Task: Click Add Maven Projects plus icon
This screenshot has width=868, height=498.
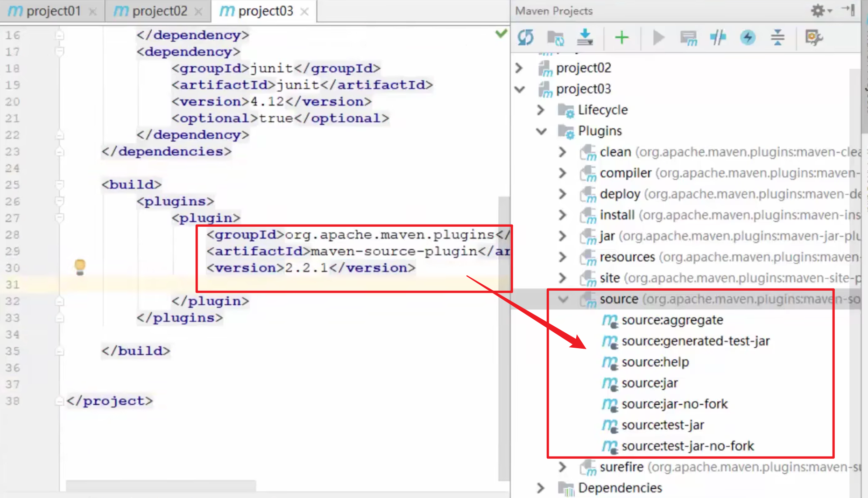Action: pyautogui.click(x=622, y=37)
